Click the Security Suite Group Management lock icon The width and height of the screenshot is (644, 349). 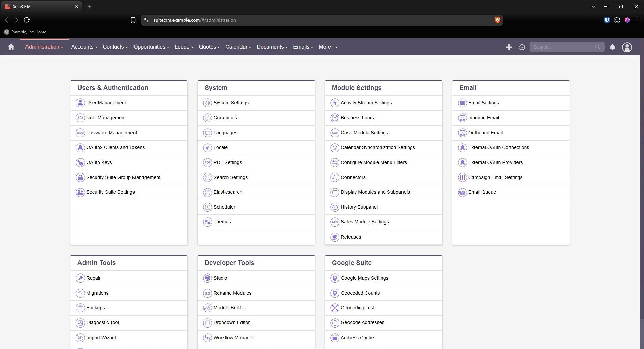click(80, 178)
